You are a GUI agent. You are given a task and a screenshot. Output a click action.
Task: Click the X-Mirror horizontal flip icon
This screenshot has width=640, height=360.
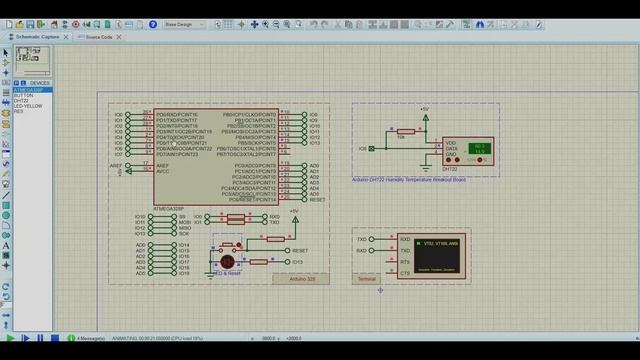(6, 315)
